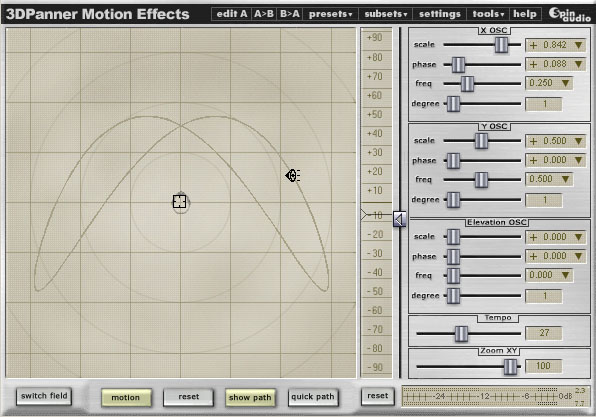The width and height of the screenshot is (596, 417).
Task: Toggle the Y OSC phase plus sign
Action: click(533, 160)
